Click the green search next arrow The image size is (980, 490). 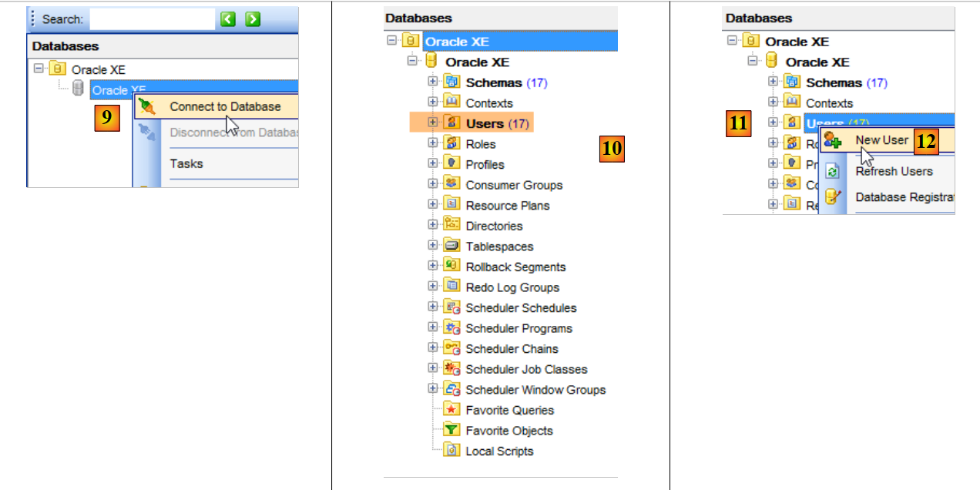point(253,19)
